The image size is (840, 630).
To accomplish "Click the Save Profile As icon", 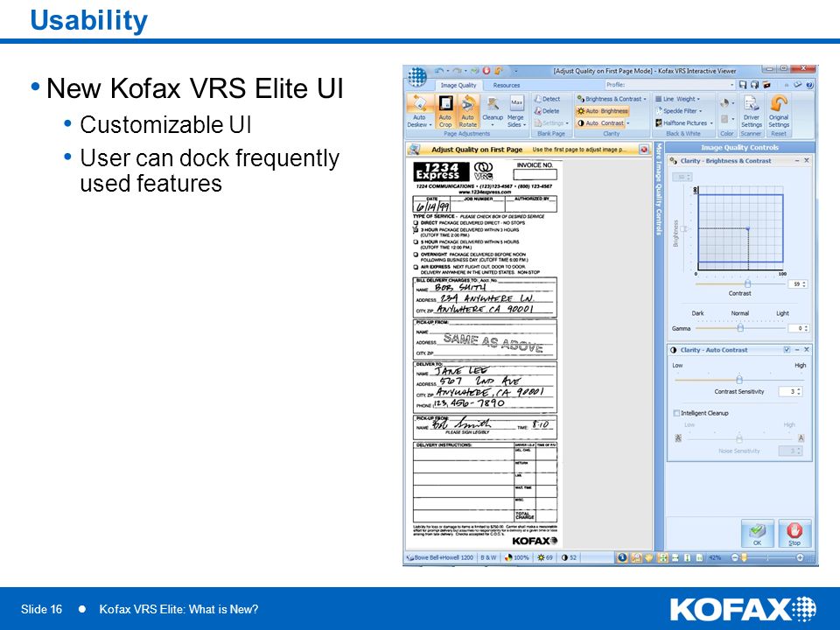I will click(x=754, y=85).
